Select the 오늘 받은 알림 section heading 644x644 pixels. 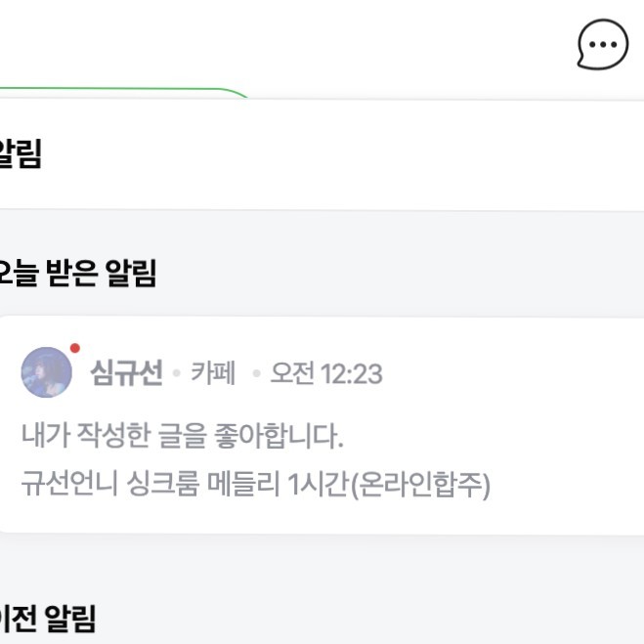tap(78, 275)
